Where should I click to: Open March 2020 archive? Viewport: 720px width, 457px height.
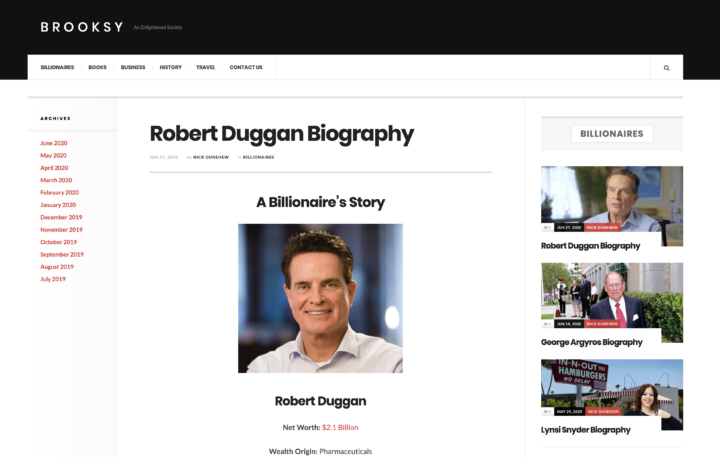tap(56, 181)
